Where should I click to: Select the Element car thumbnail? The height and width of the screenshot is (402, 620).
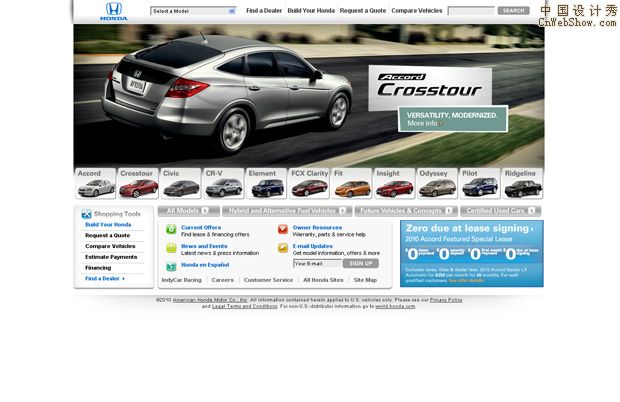(266, 183)
